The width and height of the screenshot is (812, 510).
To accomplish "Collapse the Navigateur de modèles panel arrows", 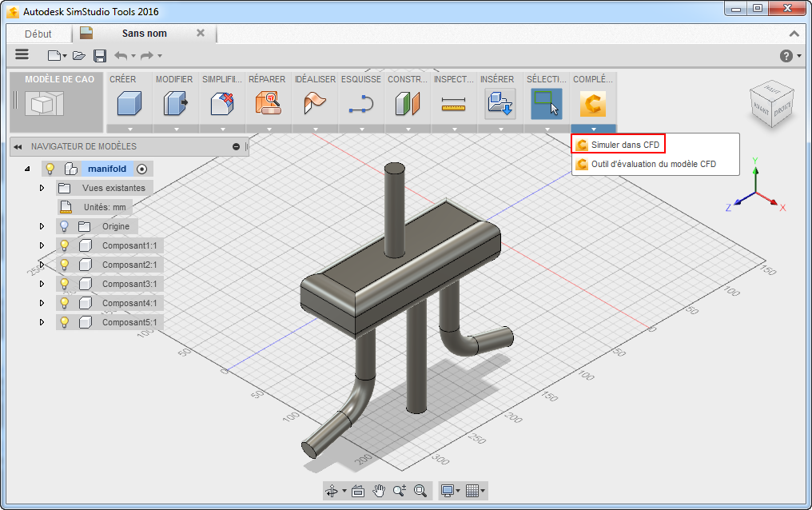I will coord(18,147).
